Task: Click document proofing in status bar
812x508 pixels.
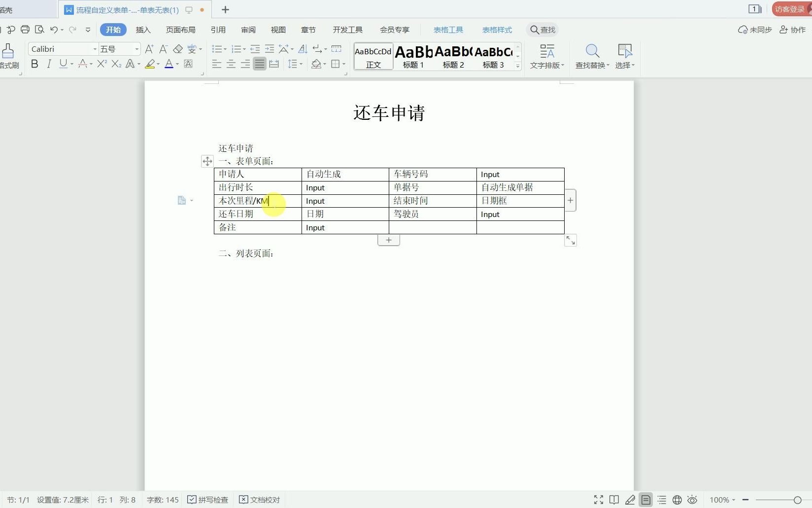Action: [x=260, y=500]
